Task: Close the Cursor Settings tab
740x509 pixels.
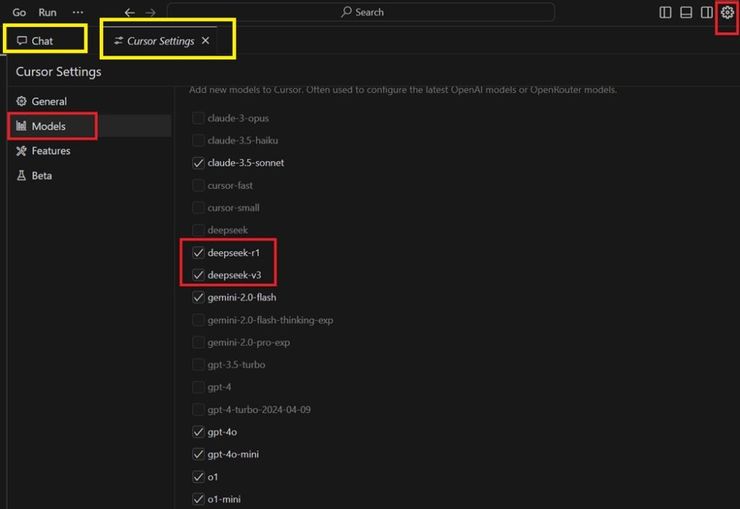Action: (x=205, y=41)
